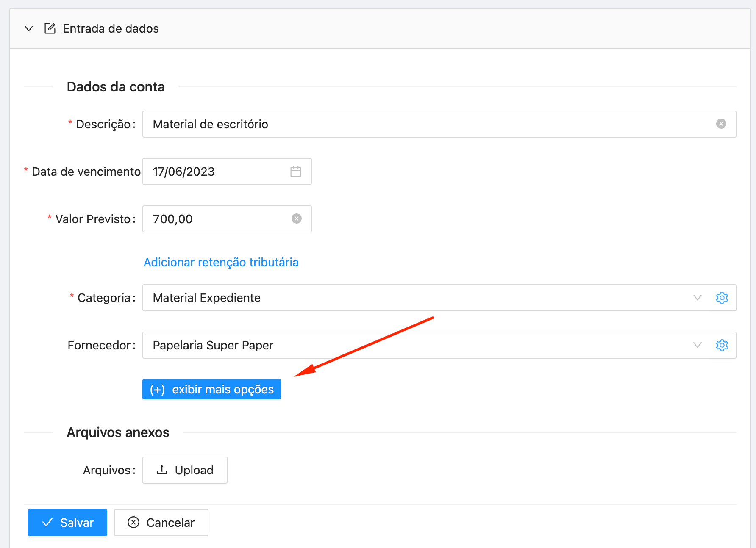Open the Fornecedor dropdown arrow
Viewport: 756px width, 548px height.
[698, 345]
